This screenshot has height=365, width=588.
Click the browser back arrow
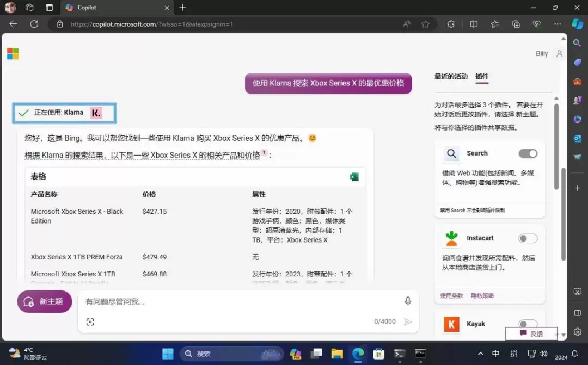[13, 24]
